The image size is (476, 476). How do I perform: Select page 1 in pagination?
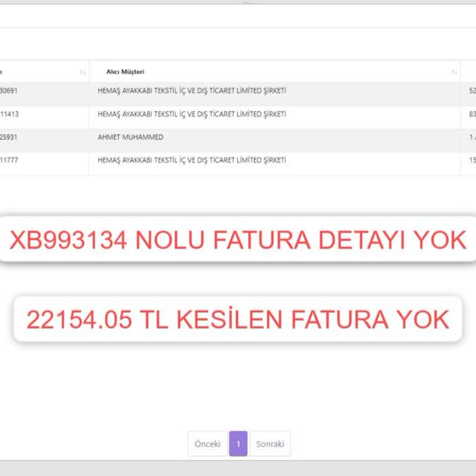(x=238, y=444)
